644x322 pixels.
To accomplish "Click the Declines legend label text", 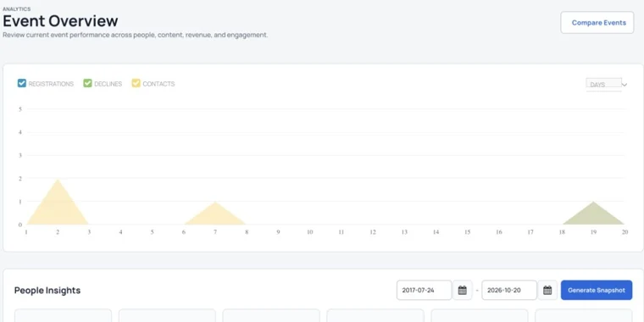I will (x=108, y=84).
